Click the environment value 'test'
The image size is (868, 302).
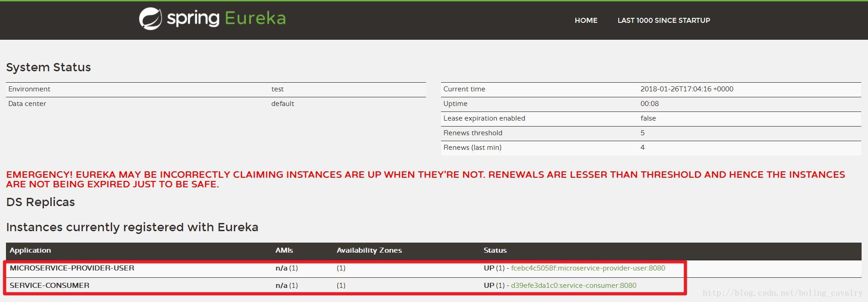[277, 89]
